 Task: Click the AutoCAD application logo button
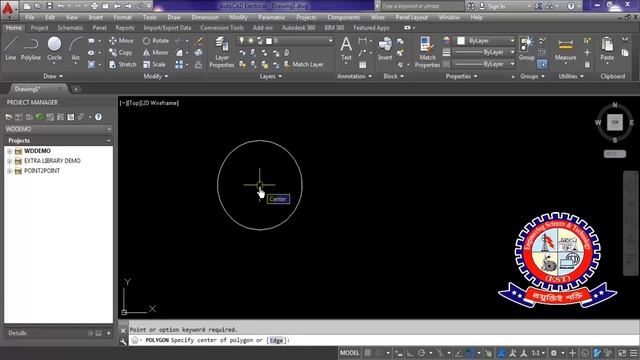(8, 9)
